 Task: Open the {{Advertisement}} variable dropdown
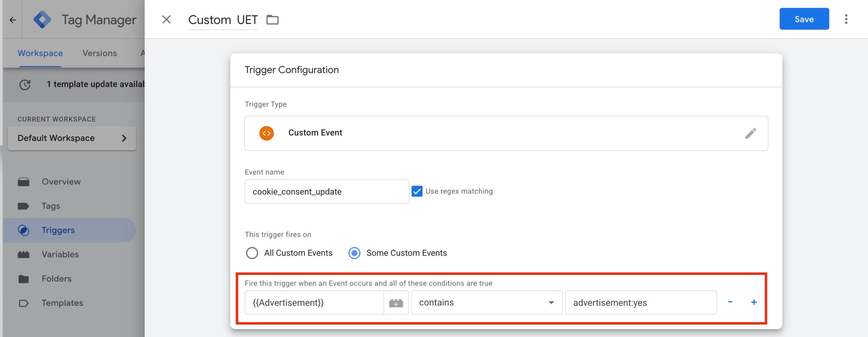point(314,303)
